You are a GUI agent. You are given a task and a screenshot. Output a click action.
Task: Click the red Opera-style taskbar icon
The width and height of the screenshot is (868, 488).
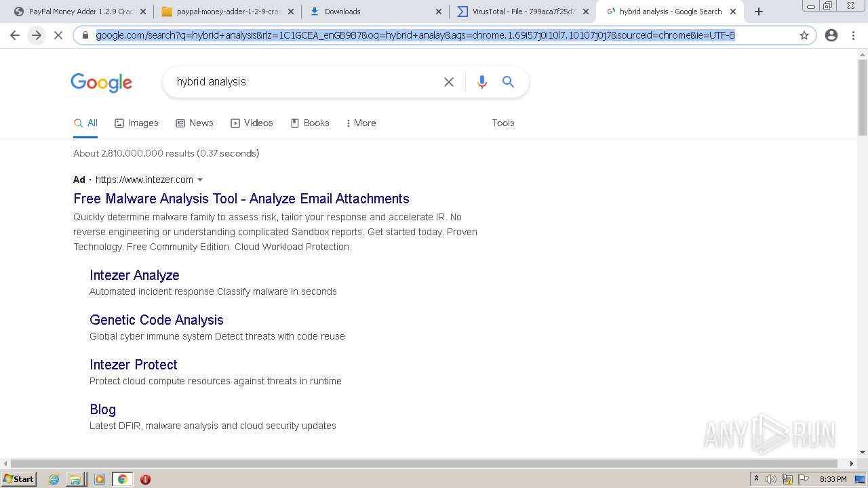click(145, 479)
